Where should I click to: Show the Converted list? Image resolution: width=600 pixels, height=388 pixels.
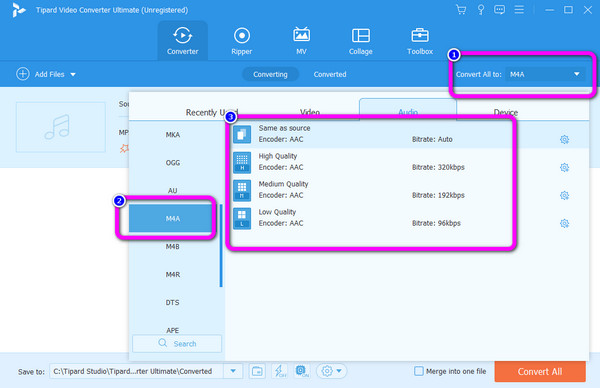(330, 74)
